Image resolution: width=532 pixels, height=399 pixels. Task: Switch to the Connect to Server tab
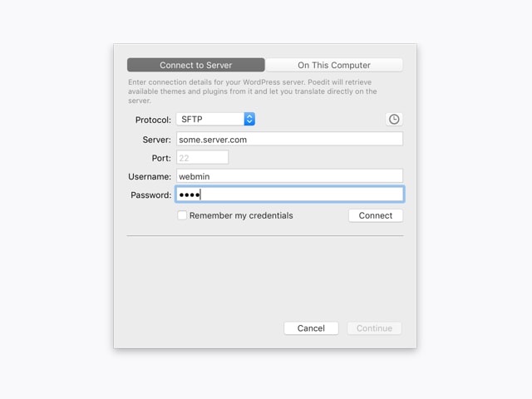pyautogui.click(x=196, y=65)
